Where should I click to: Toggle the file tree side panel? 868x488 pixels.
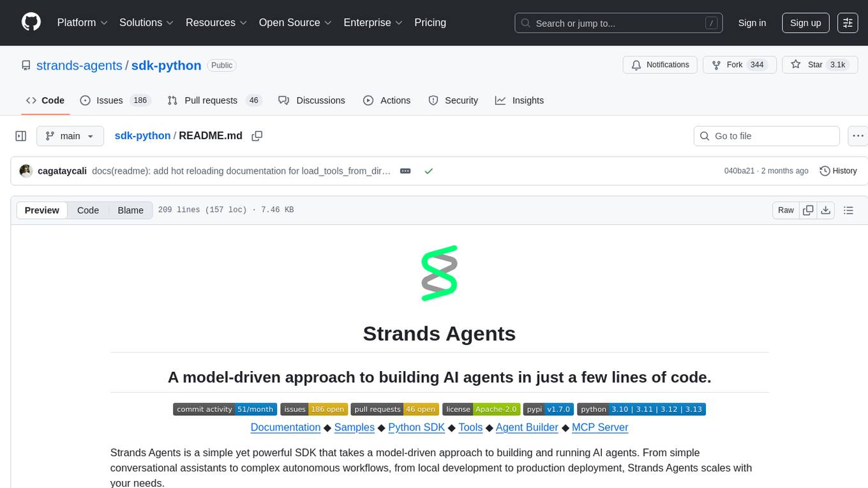(21, 136)
